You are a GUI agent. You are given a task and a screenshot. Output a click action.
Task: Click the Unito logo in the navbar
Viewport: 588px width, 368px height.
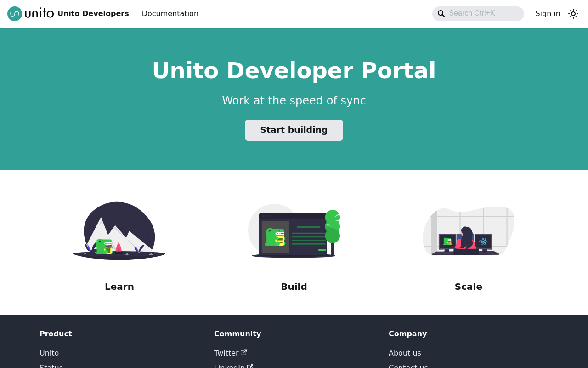pyautogui.click(x=31, y=13)
